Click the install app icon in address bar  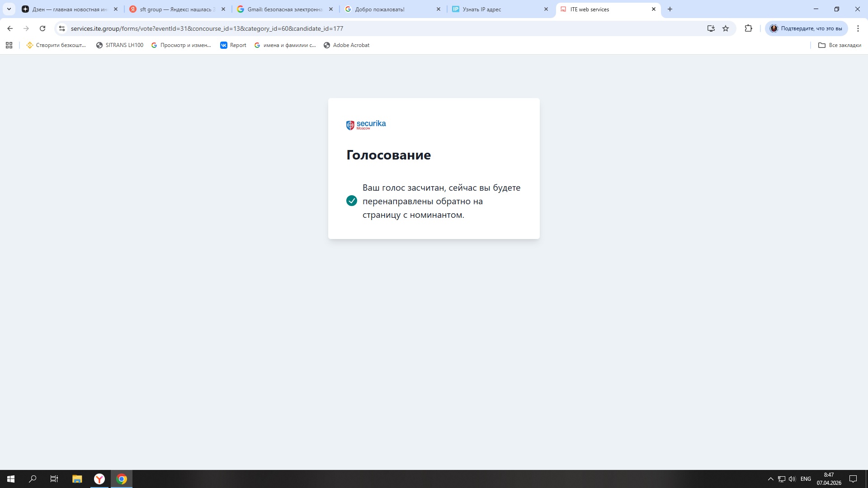pos(711,28)
